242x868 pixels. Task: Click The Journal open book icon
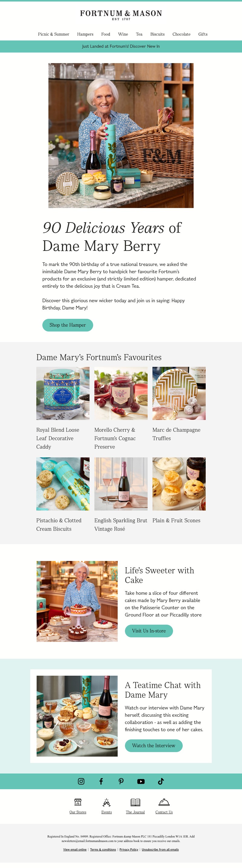(x=135, y=802)
